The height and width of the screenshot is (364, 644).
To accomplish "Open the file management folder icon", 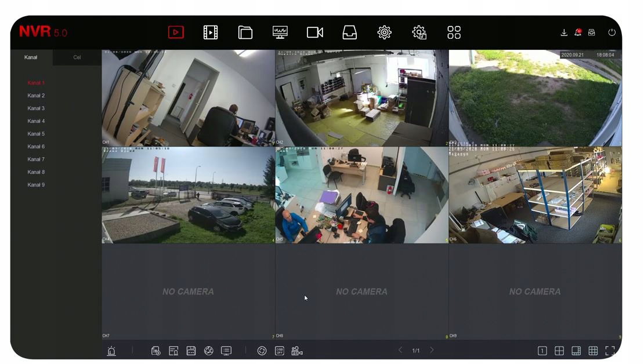I will pyautogui.click(x=245, y=32).
